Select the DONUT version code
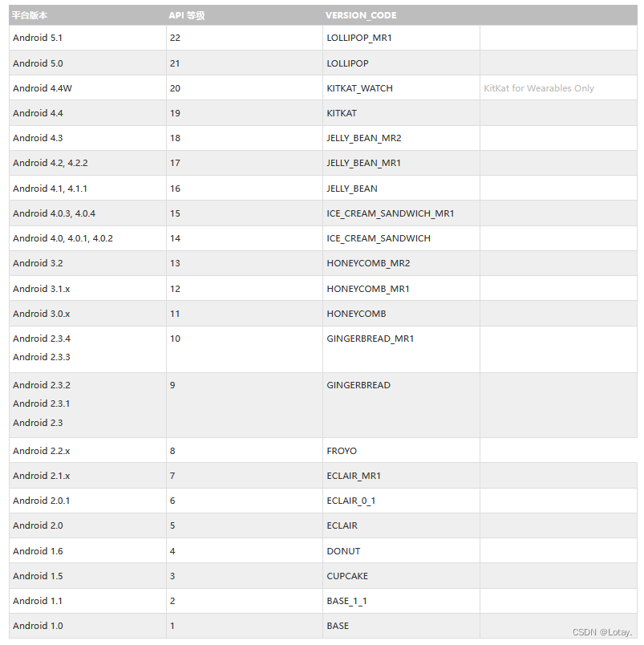 pos(343,551)
